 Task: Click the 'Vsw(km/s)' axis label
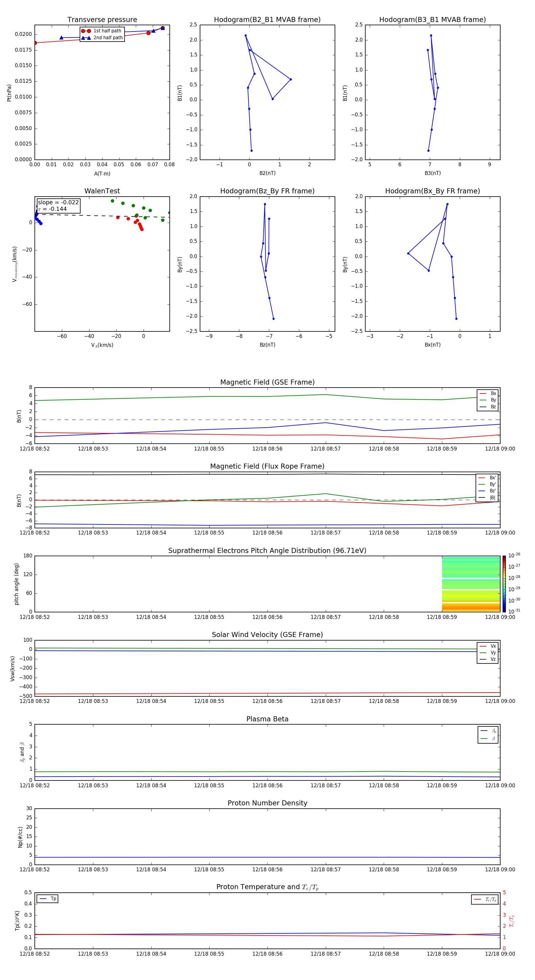[x=12, y=668]
